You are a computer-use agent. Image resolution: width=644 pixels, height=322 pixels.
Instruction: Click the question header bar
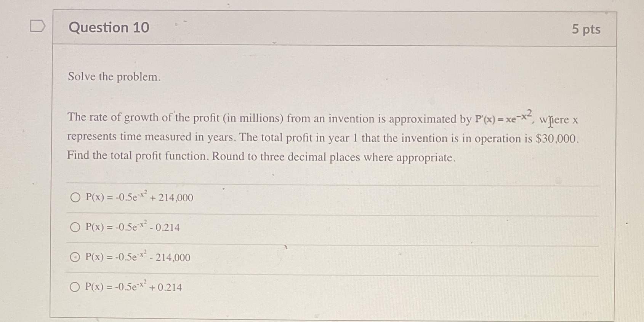click(335, 28)
